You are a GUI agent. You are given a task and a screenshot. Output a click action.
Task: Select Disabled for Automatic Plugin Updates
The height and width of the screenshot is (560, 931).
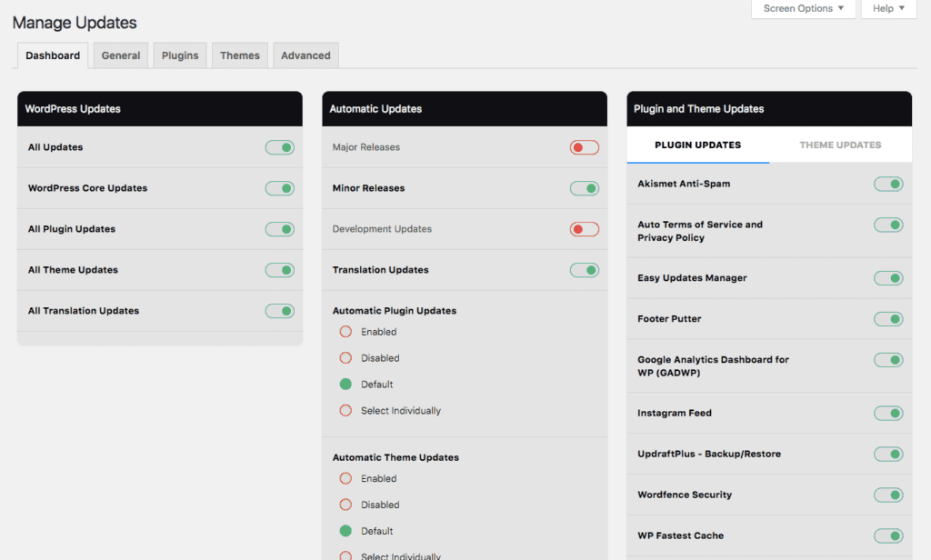click(x=345, y=357)
